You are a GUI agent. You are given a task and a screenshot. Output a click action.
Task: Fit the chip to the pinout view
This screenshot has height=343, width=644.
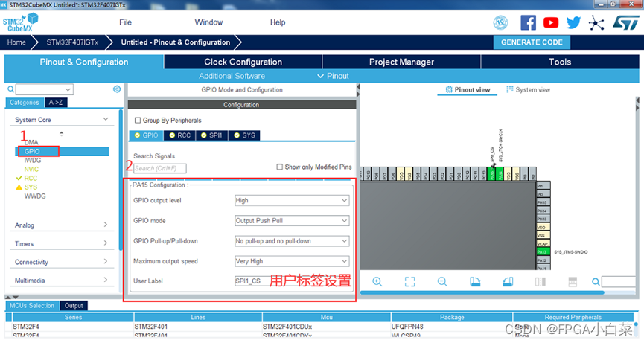[409, 281]
